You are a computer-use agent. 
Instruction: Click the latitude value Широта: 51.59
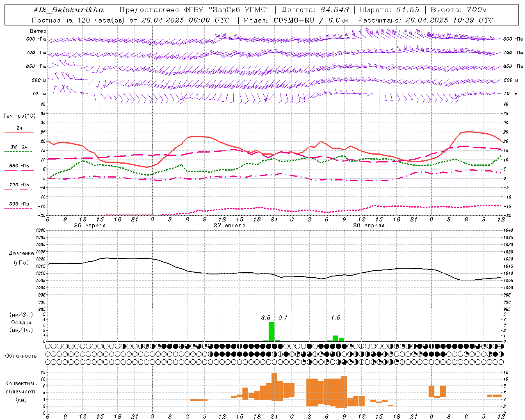click(390, 10)
